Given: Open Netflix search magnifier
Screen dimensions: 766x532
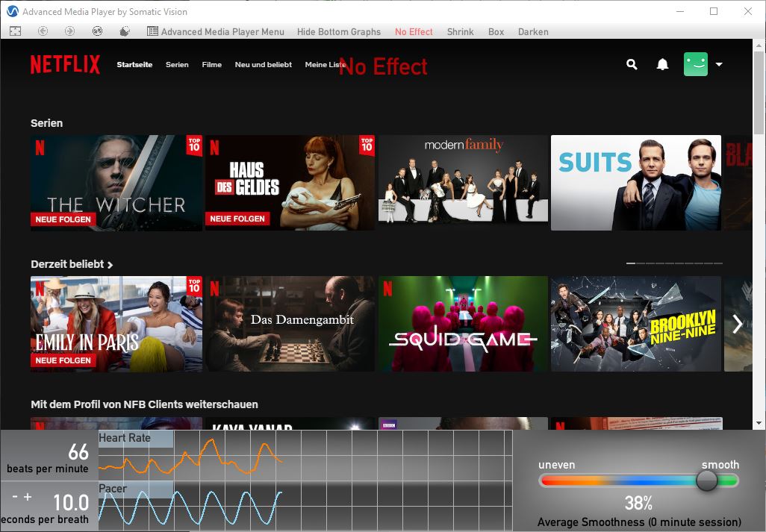Looking at the screenshot, I should [632, 64].
